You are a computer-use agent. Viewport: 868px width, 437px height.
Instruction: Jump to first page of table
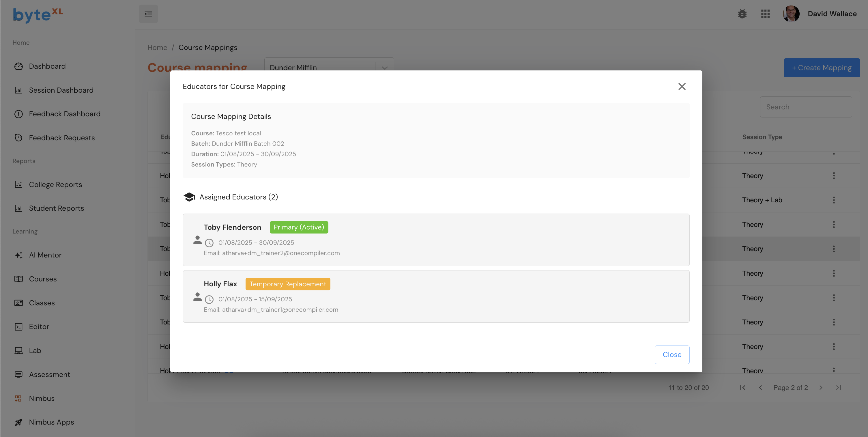[742, 387]
